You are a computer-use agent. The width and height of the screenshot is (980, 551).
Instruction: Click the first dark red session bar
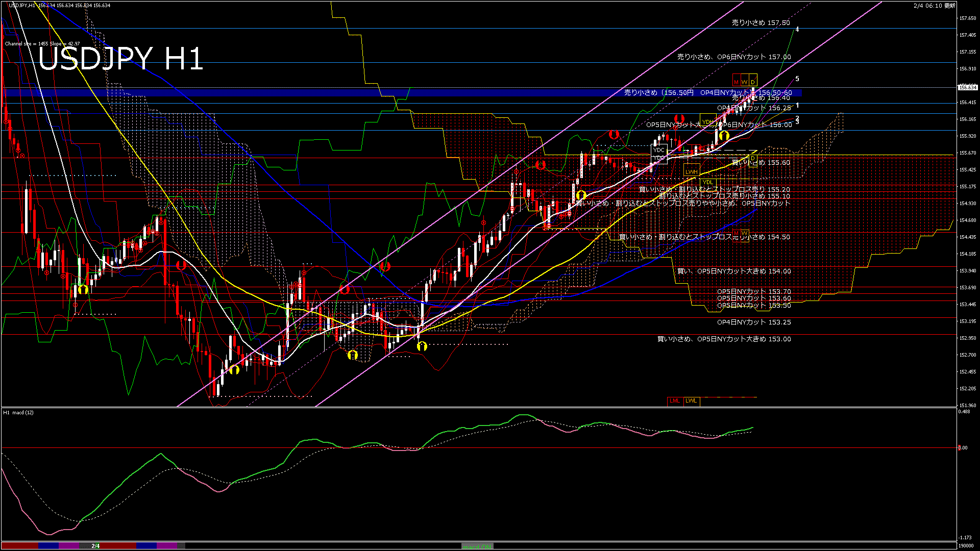(19, 546)
